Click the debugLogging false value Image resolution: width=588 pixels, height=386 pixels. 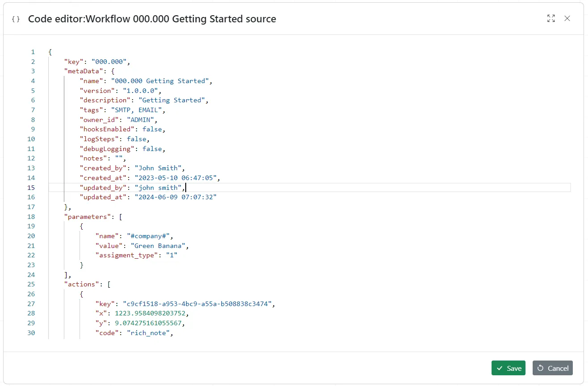pos(153,148)
